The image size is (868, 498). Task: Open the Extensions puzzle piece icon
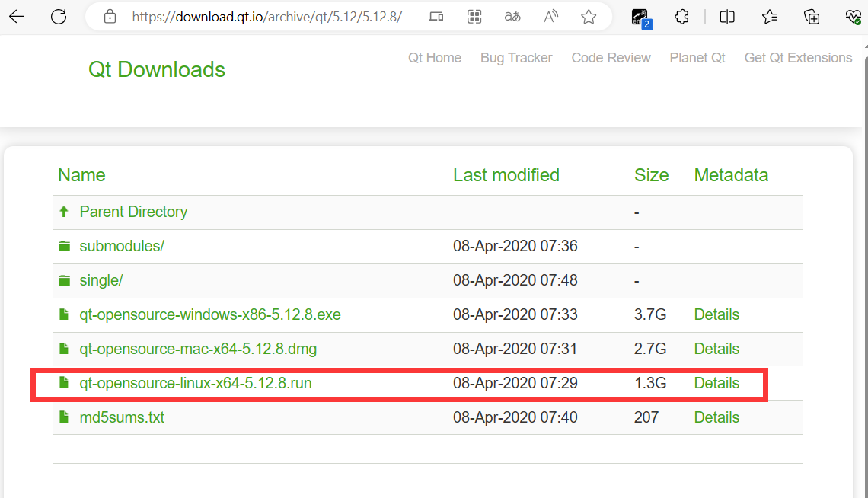(x=682, y=17)
